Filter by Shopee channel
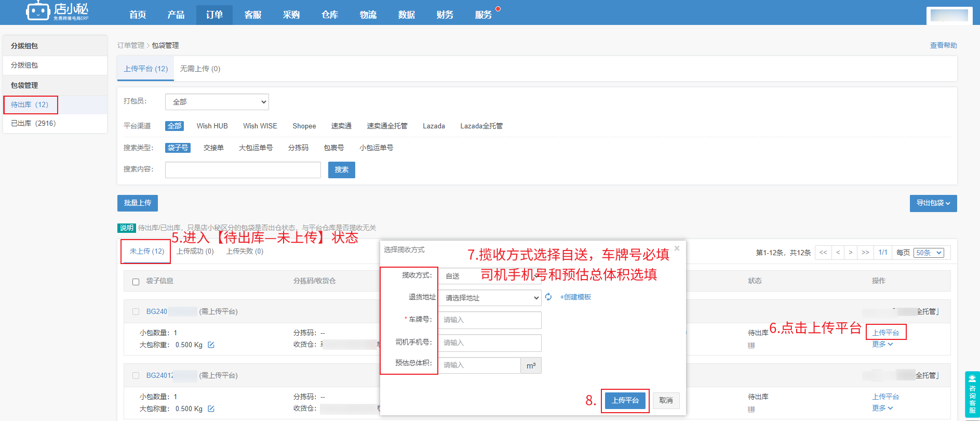This screenshot has width=980, height=421. pyautogui.click(x=304, y=126)
